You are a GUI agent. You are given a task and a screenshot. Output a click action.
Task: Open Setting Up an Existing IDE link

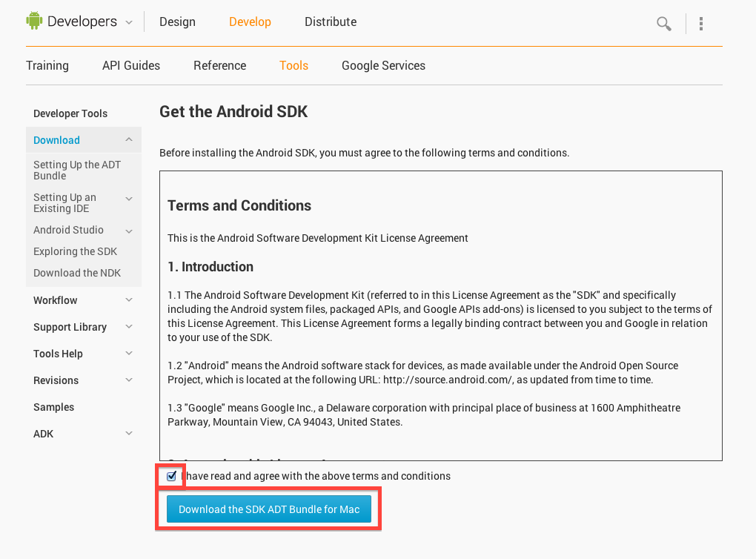(x=64, y=203)
